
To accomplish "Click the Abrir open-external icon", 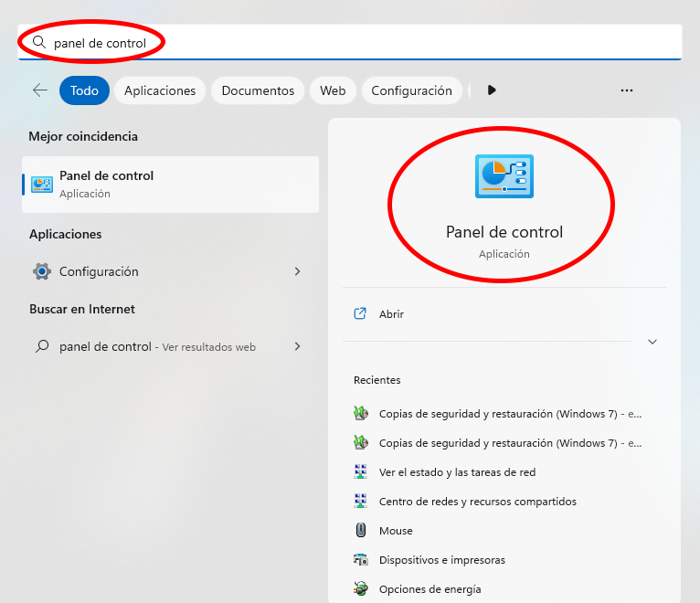I will [x=360, y=313].
